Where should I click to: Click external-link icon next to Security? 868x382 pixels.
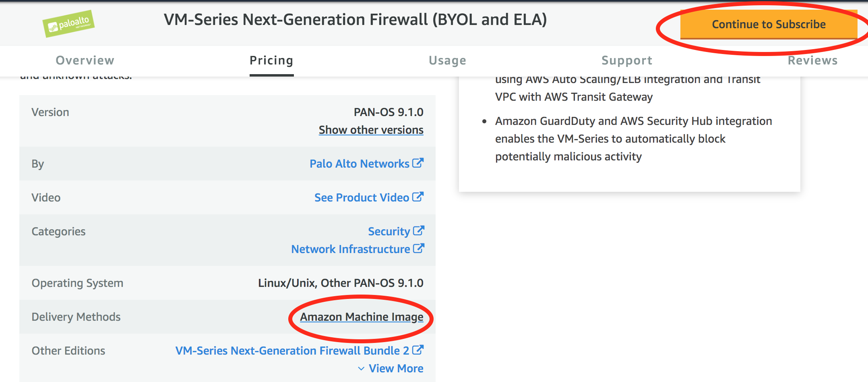point(418,230)
